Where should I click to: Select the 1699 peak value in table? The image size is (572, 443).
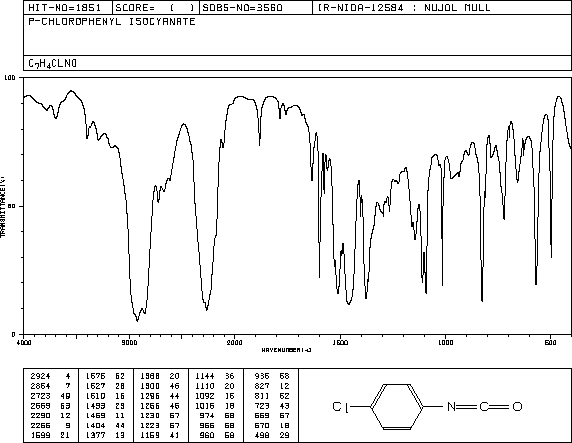coord(40,435)
